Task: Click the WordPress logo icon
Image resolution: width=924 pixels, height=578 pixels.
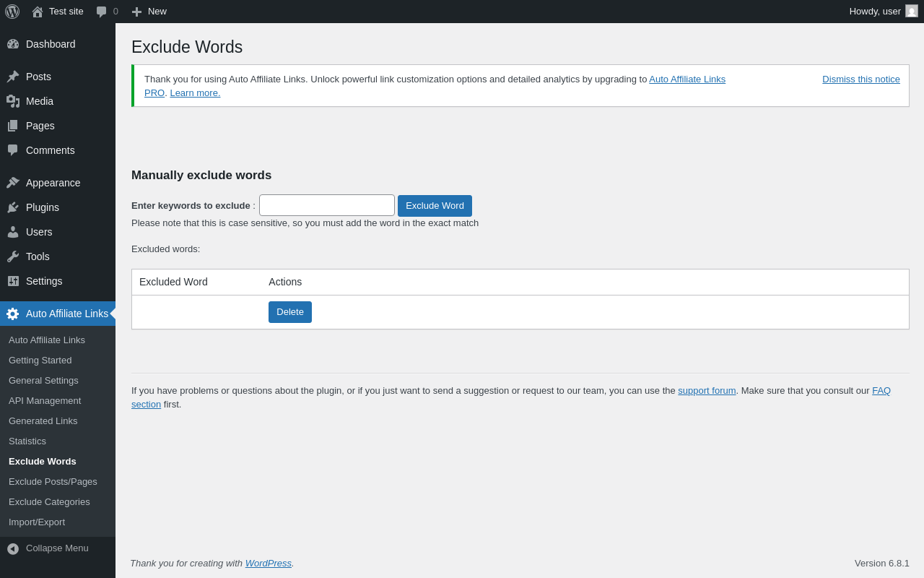Action: pos(12,12)
